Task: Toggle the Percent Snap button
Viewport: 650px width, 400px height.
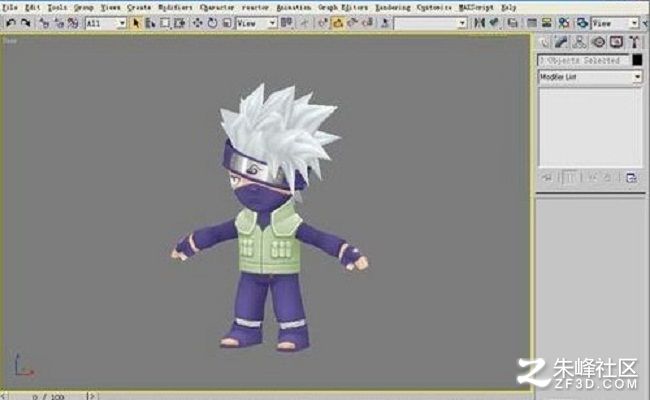Action: 353,23
